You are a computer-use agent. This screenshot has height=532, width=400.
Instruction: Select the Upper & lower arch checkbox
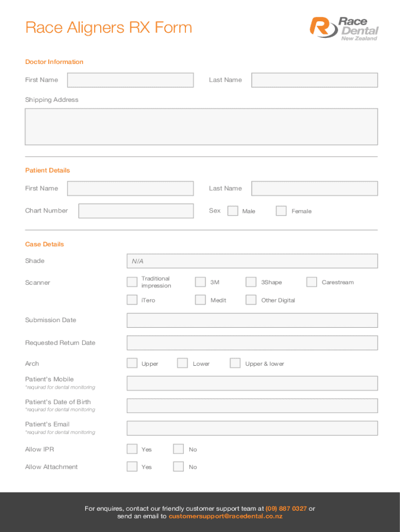[235, 363]
